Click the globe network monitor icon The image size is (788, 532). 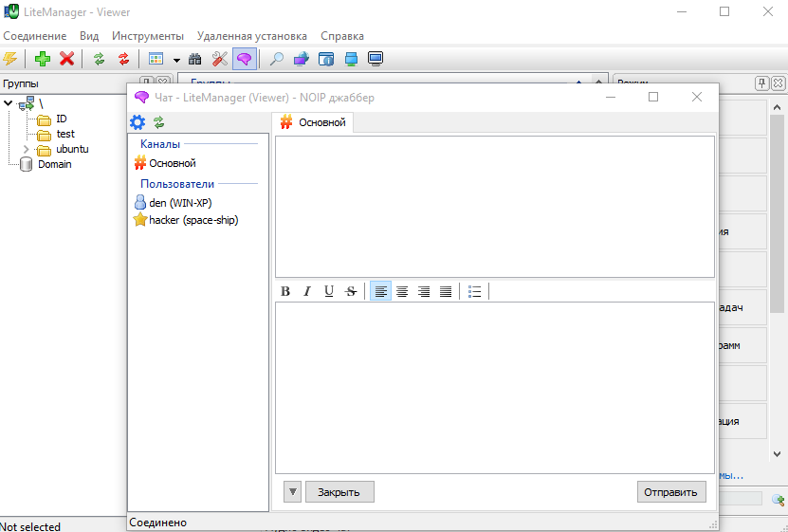(x=301, y=59)
